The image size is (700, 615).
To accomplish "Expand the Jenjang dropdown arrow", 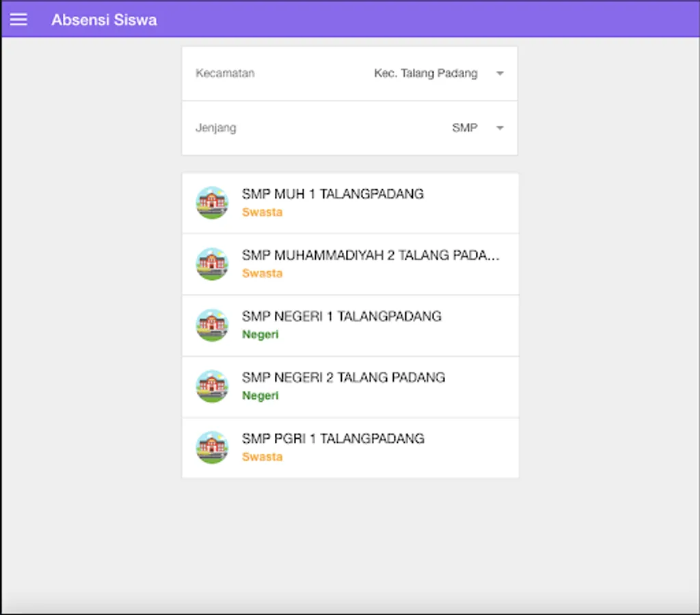I will [x=500, y=128].
